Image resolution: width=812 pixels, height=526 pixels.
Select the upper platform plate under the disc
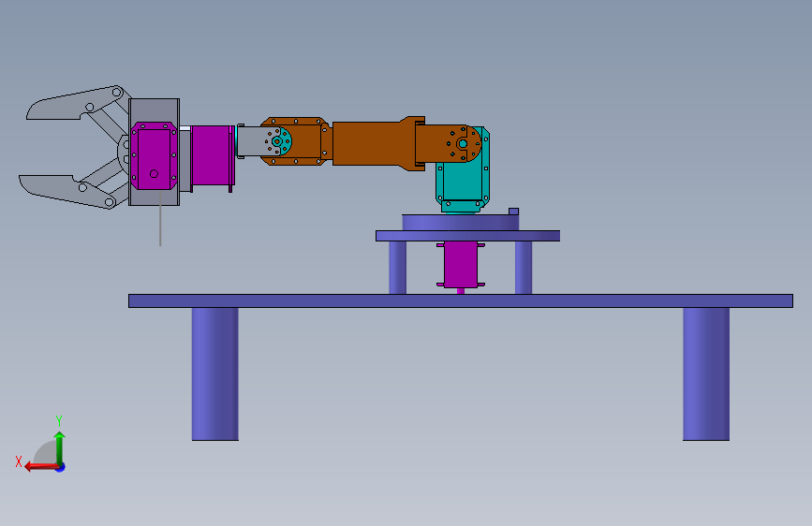[x=467, y=236]
